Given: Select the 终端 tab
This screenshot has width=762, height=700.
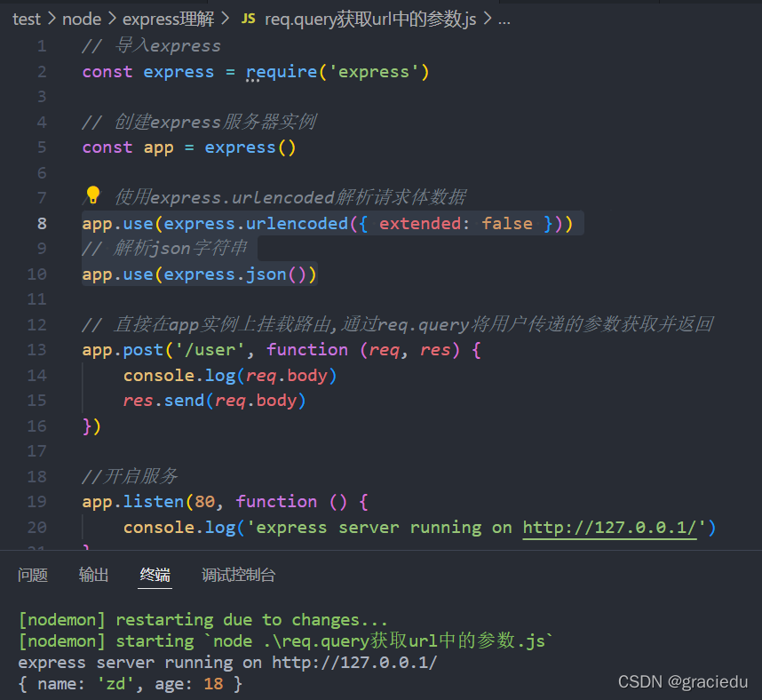Looking at the screenshot, I should [155, 575].
